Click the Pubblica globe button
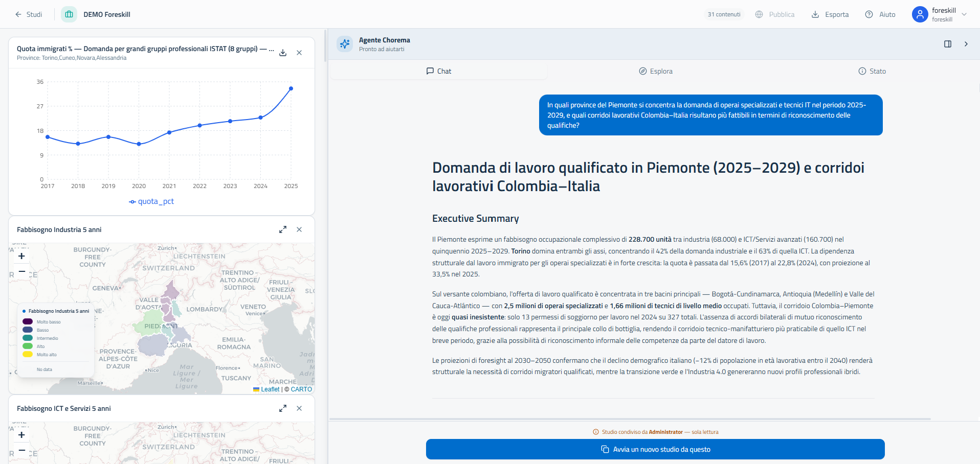The image size is (980, 464). [775, 14]
